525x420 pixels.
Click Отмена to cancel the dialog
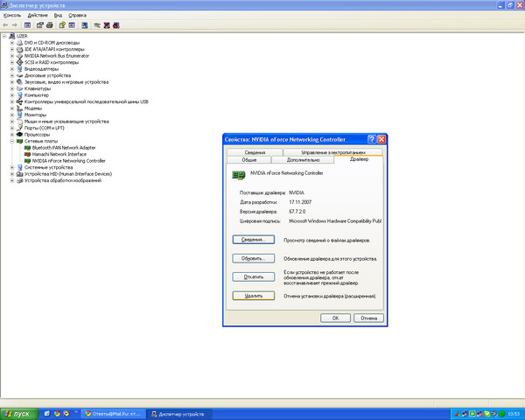click(368, 318)
